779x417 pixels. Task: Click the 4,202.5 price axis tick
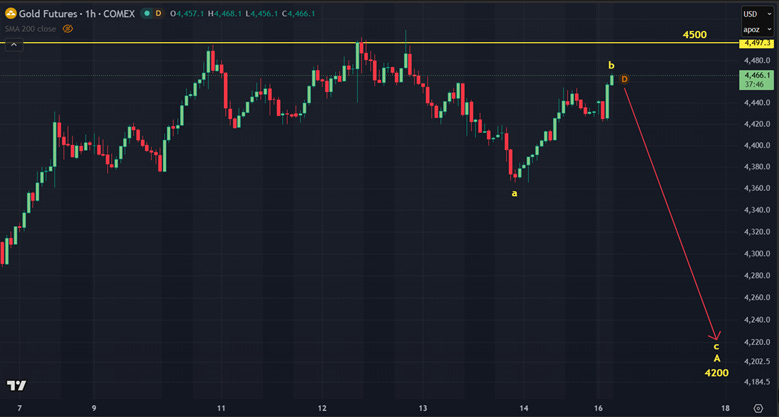[x=757, y=361]
